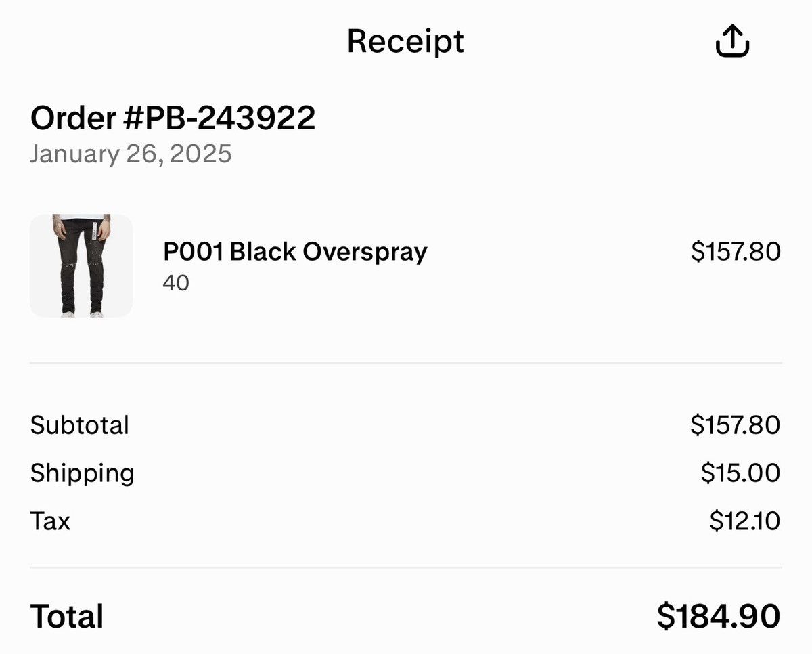Viewport: 812px width, 654px height.
Task: Tap the subtotal amount $157.80
Action: 736,425
